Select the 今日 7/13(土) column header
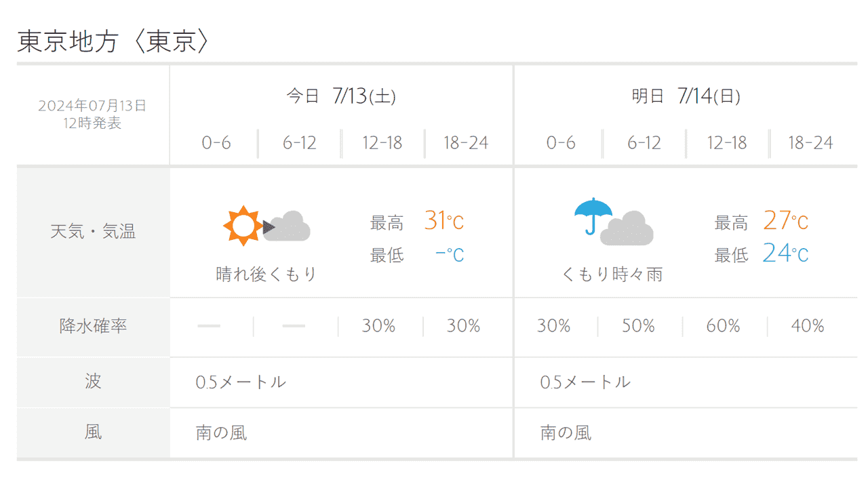This screenshot has height=488, width=868. (x=341, y=96)
